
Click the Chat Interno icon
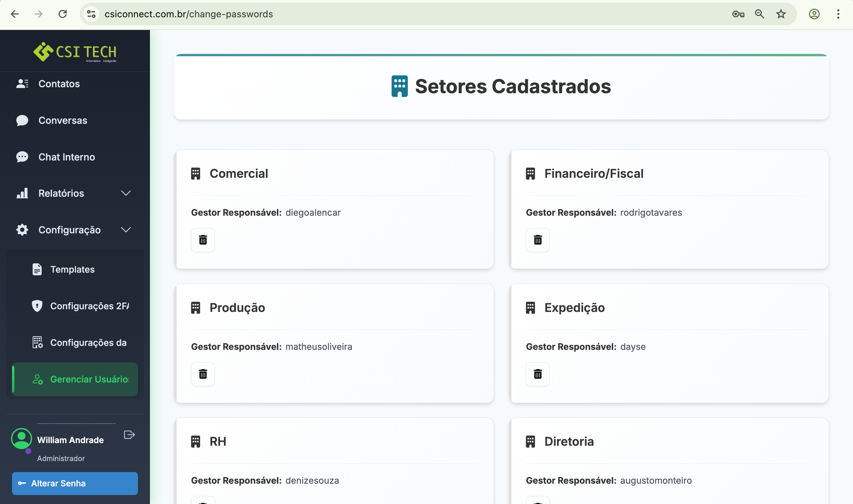coord(22,157)
